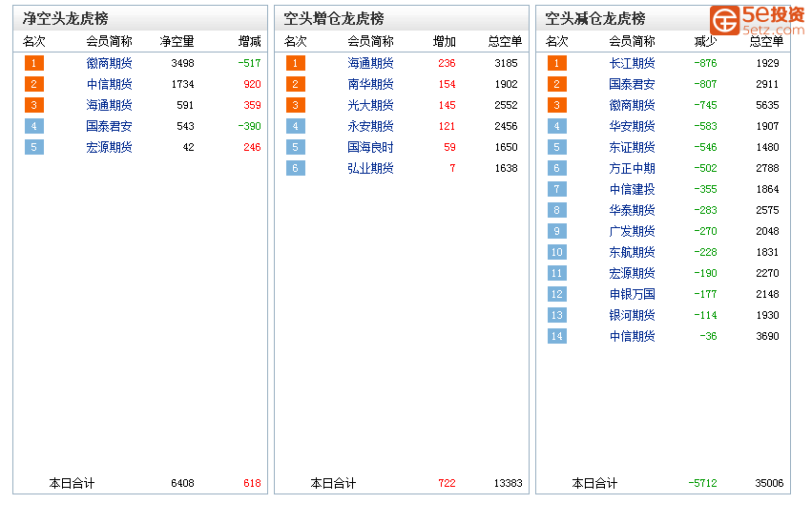Select decrease value -502
The width and height of the screenshot is (812, 525).
(x=705, y=168)
